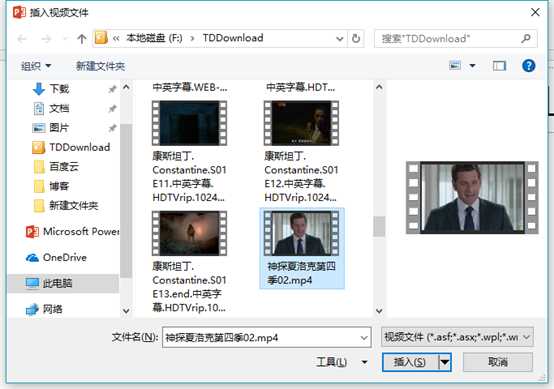The width and height of the screenshot is (554, 389).
Task: Click the recent locations dropdown arrow
Action: [x=65, y=38]
